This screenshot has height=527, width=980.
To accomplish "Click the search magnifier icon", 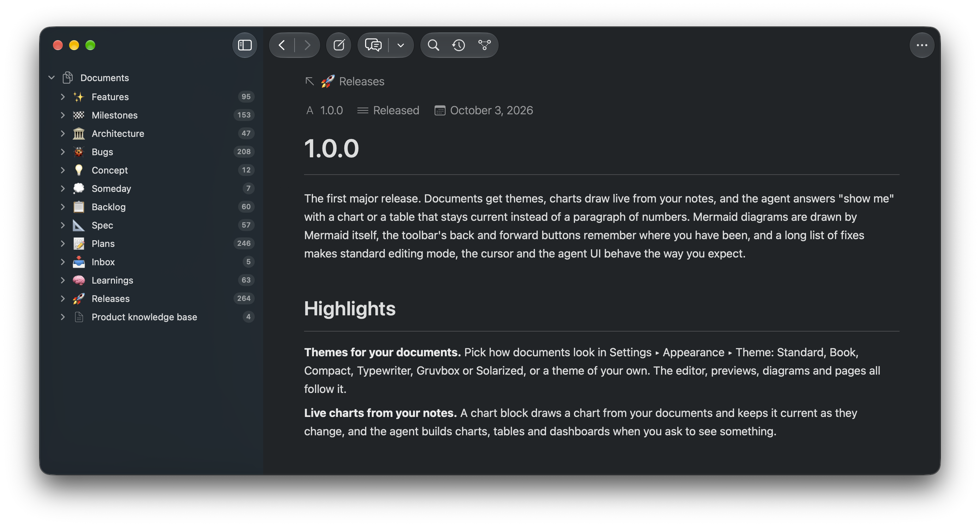I will 433,45.
